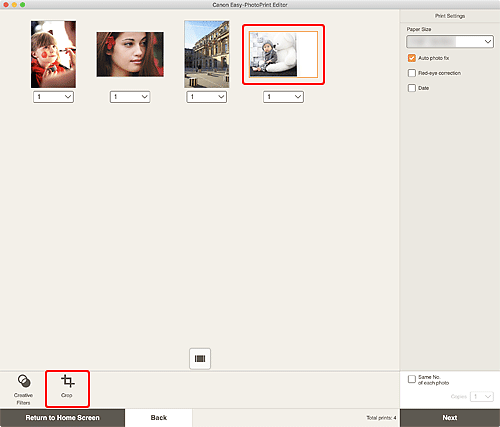Select the girl with face paint thumbnail
500x427 pixels.
coord(53,54)
